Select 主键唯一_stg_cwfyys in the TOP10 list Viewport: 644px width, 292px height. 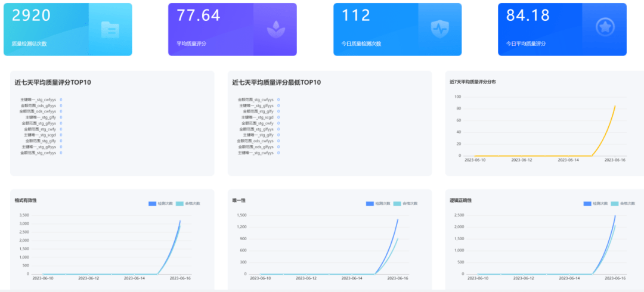click(38, 100)
